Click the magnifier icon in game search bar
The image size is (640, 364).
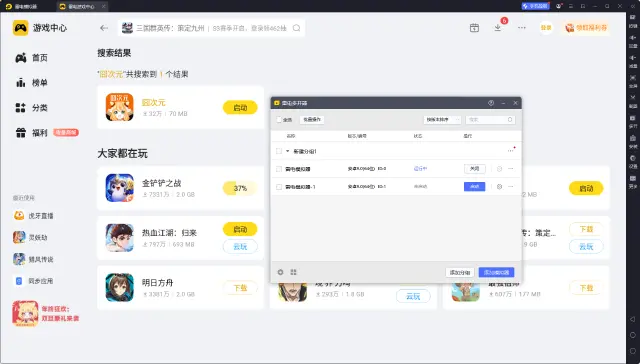[297, 28]
